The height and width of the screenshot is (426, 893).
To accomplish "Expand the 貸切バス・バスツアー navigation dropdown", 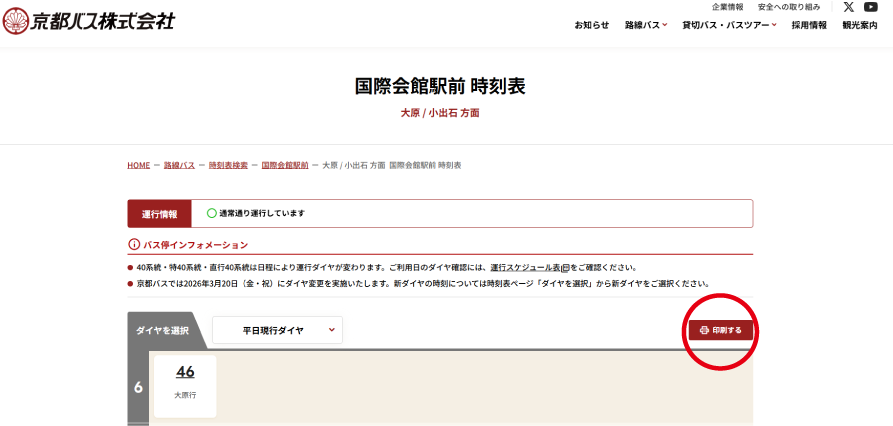I will (729, 25).
